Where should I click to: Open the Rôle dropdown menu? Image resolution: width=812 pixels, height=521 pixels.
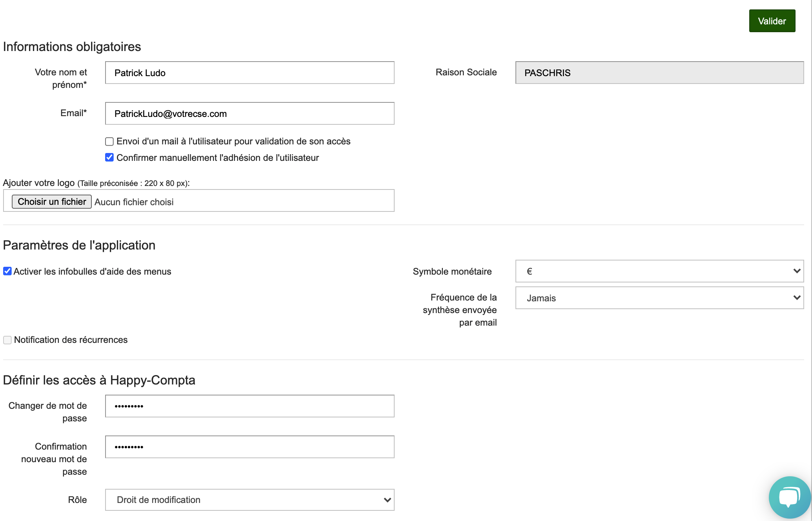(249, 499)
